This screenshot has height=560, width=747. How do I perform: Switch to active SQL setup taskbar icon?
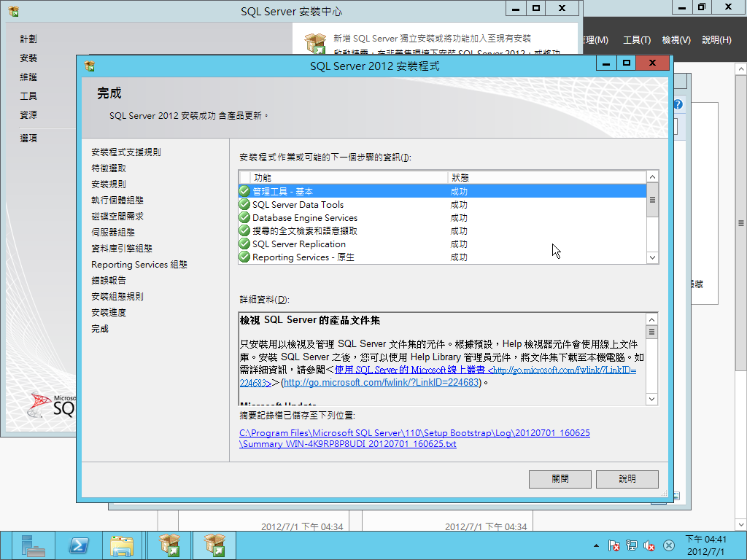(x=214, y=545)
